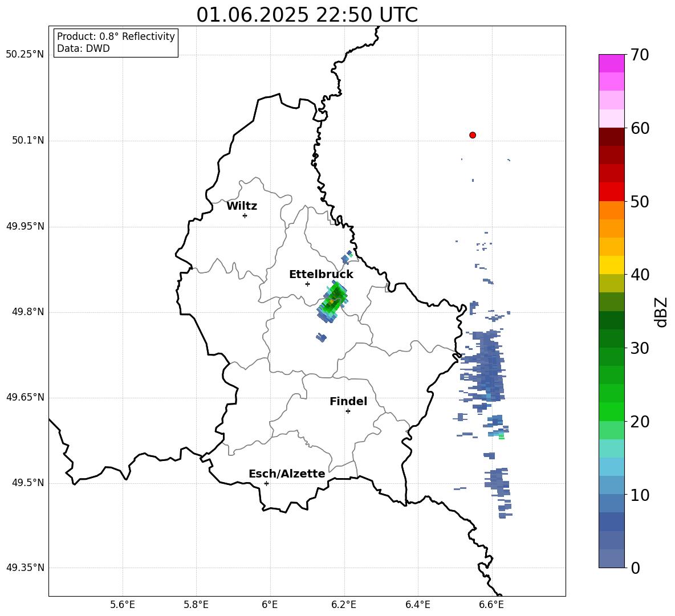This screenshot has height=616, width=675.
Task: Click the 6.2°E longitude label
Action: (x=344, y=605)
